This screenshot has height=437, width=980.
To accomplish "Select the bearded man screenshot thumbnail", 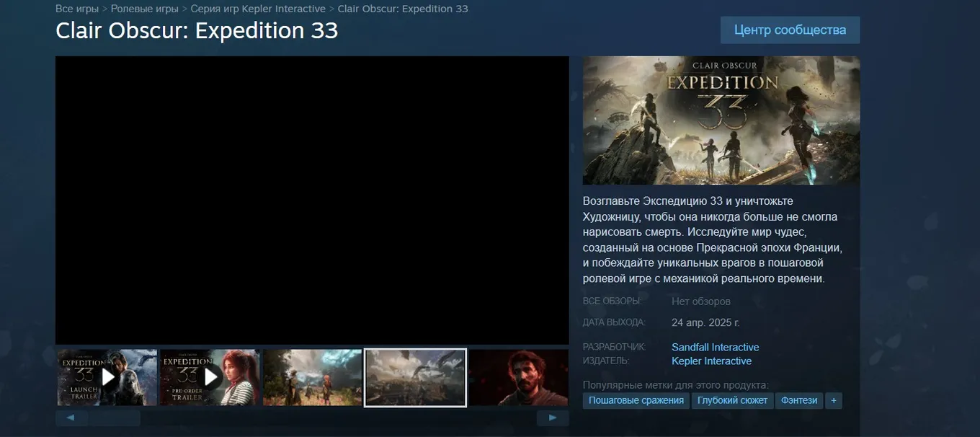I will (x=519, y=377).
